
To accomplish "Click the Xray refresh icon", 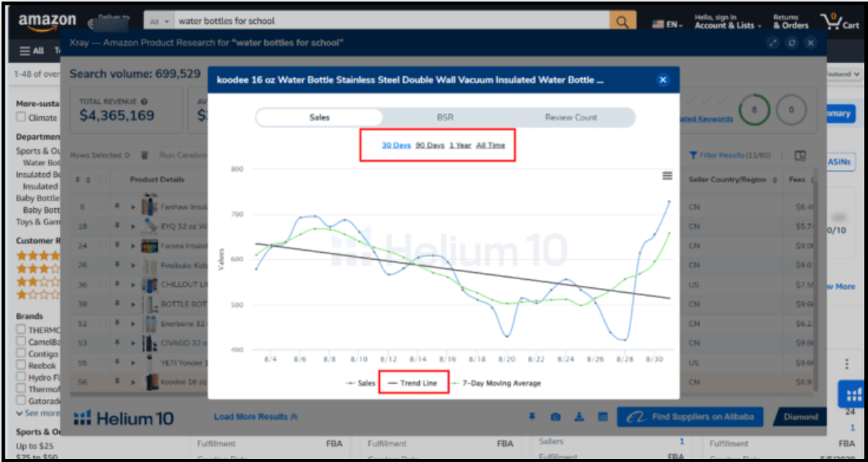I will (x=791, y=43).
